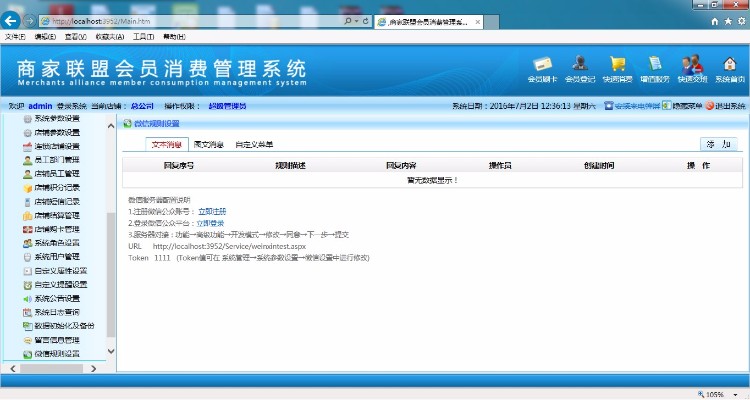The image size is (750, 400).
Task: Click the 创建时间 column header
Action: (599, 166)
